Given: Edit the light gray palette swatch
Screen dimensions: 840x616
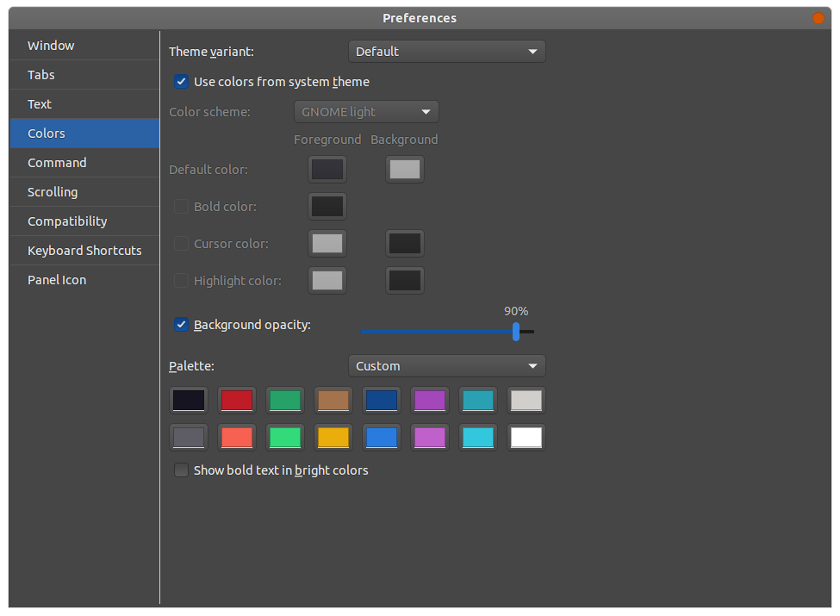Looking at the screenshot, I should (x=526, y=400).
